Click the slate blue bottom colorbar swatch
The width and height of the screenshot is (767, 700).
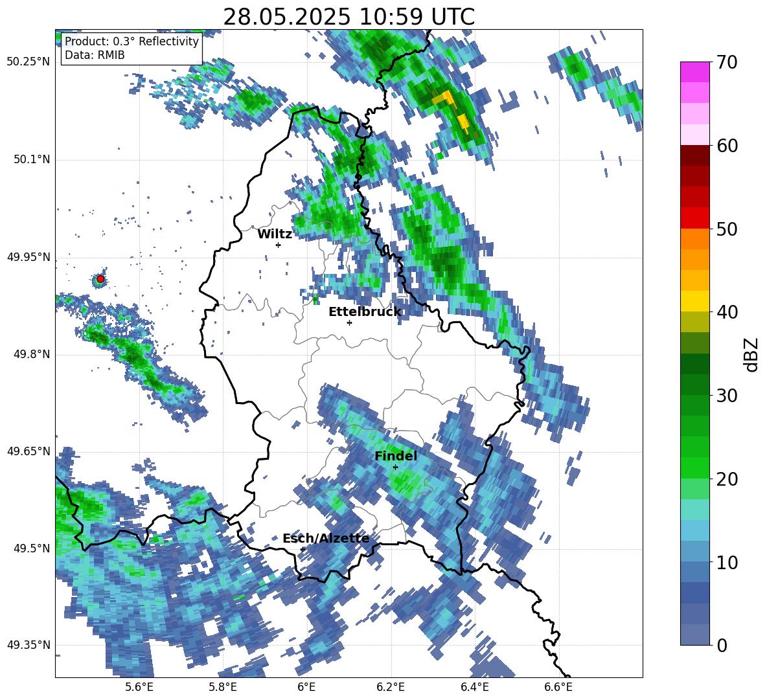694,635
